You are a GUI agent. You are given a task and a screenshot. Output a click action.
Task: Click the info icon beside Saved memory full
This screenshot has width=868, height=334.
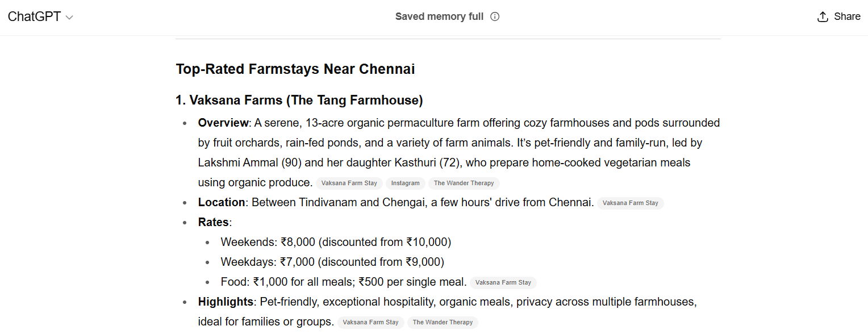coord(495,16)
